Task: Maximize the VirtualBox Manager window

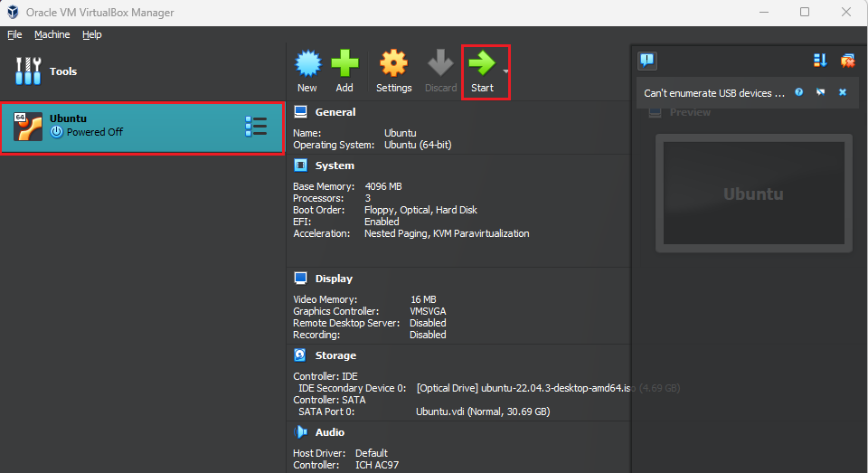Action: pos(805,12)
